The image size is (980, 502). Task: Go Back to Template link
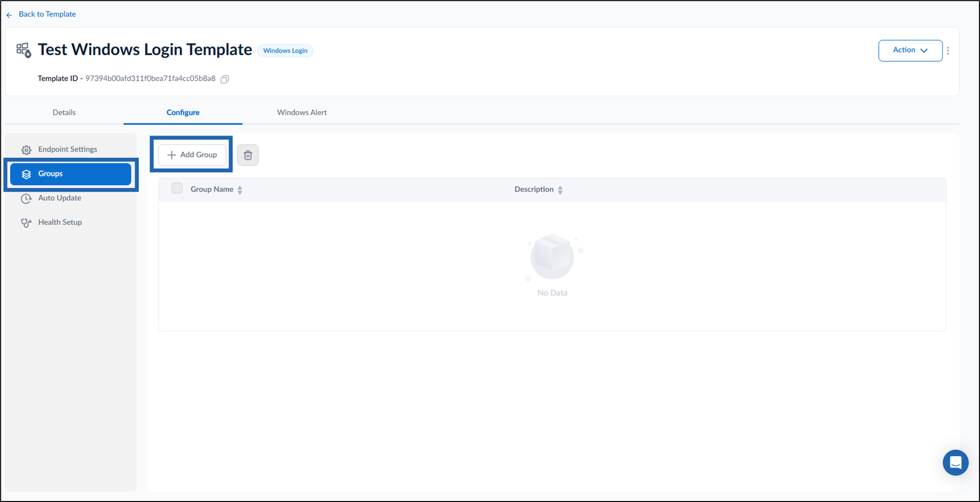47,14
